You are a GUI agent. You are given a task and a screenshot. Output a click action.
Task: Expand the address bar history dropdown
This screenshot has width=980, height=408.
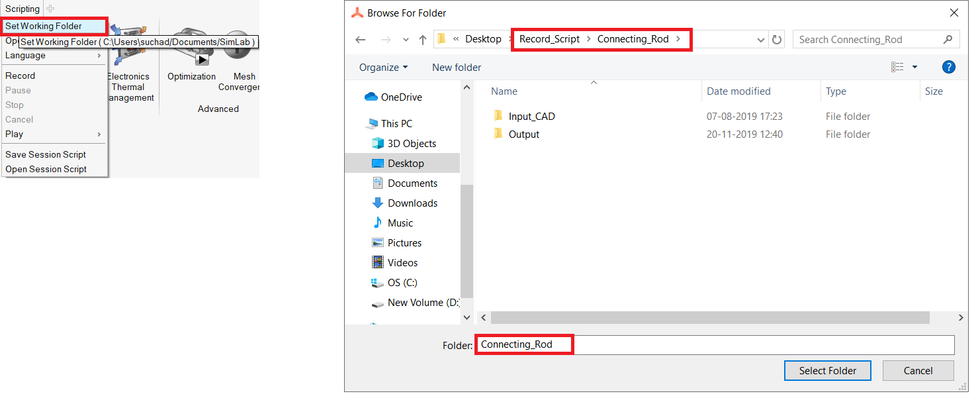762,40
